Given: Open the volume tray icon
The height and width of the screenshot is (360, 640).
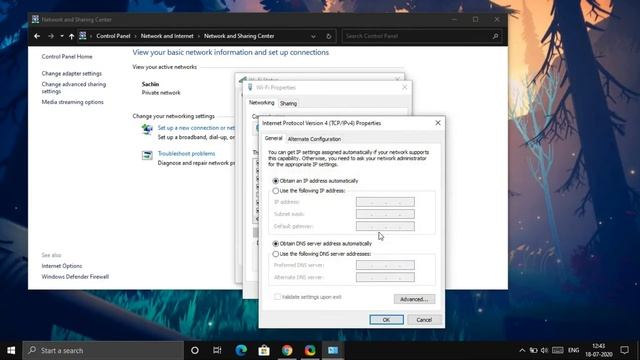Looking at the screenshot, I should click(544, 350).
